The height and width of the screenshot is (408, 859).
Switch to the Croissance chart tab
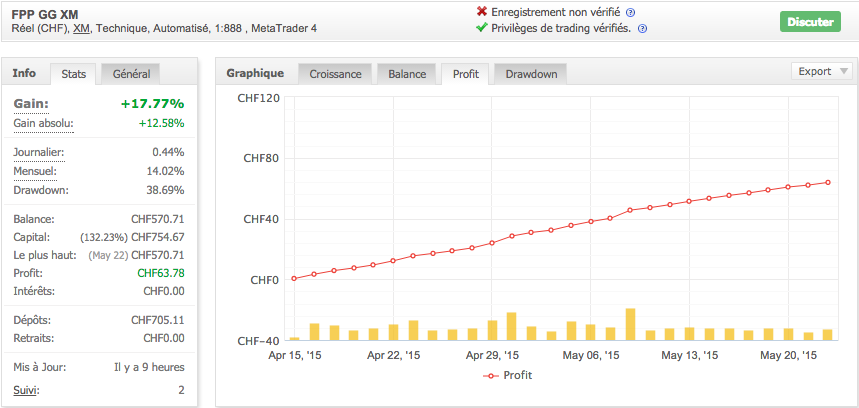[335, 74]
